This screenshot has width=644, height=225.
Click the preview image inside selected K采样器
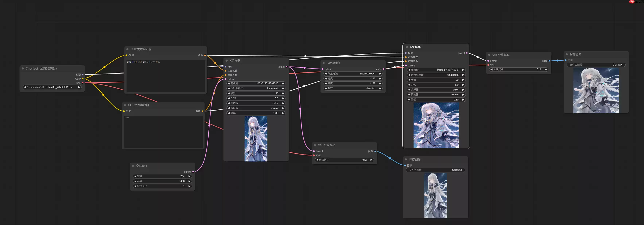[x=436, y=125]
